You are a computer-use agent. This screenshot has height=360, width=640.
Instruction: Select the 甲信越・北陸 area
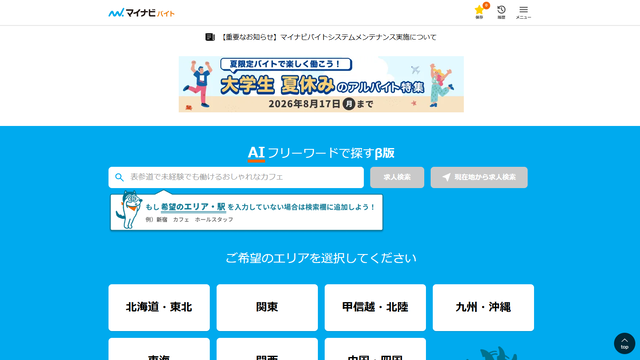(x=375, y=307)
